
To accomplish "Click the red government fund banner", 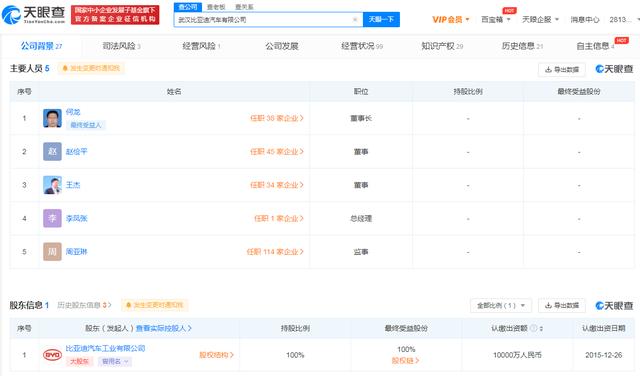I will (x=115, y=15).
